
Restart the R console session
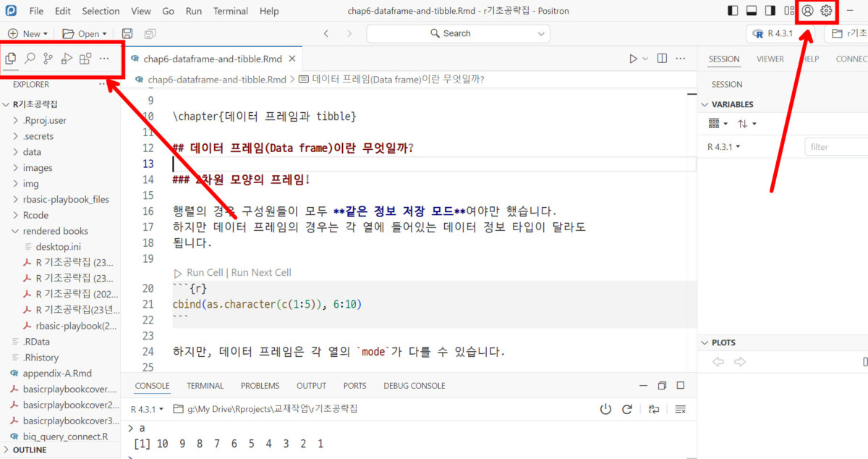(627, 409)
